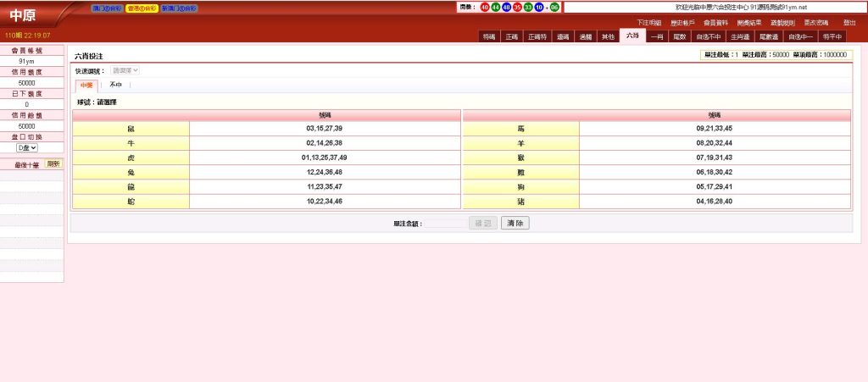Select the 鼠 zodiac cell
The image size is (868, 382).
click(131, 129)
